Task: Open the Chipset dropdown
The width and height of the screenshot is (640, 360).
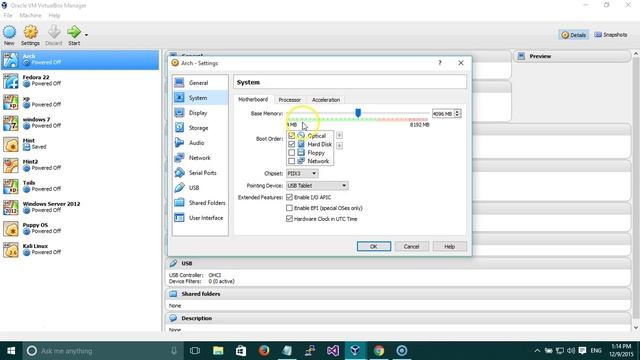Action: 302,173
